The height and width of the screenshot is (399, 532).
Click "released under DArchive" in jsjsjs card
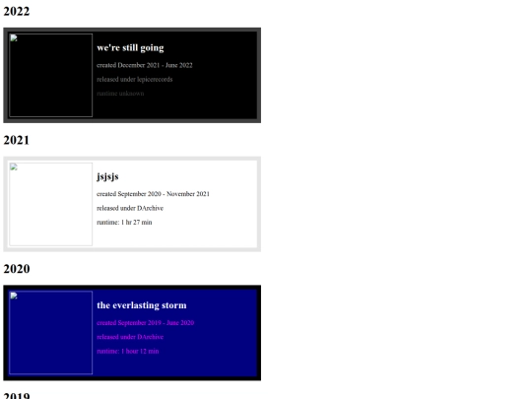(130, 208)
